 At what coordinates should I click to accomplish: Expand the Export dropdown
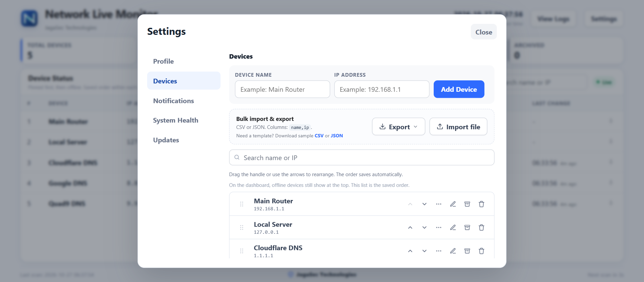(x=398, y=127)
